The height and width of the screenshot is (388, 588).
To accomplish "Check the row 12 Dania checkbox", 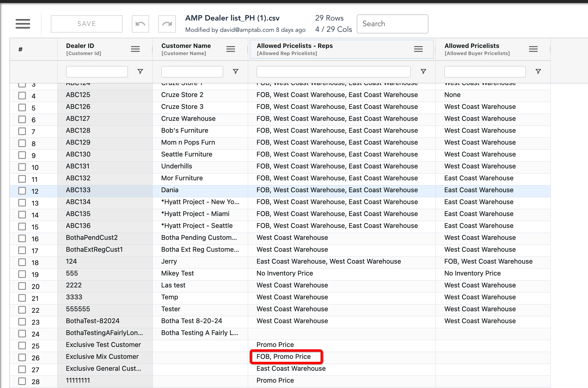I will tap(22, 191).
